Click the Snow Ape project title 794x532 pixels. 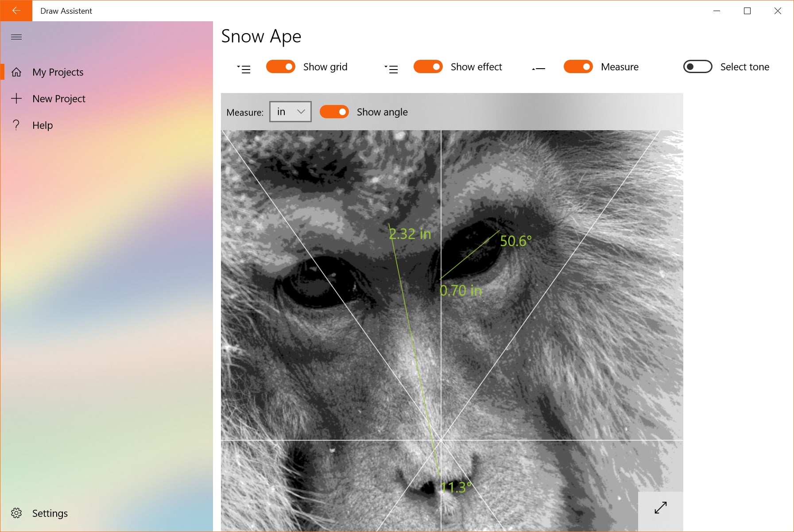[261, 36]
